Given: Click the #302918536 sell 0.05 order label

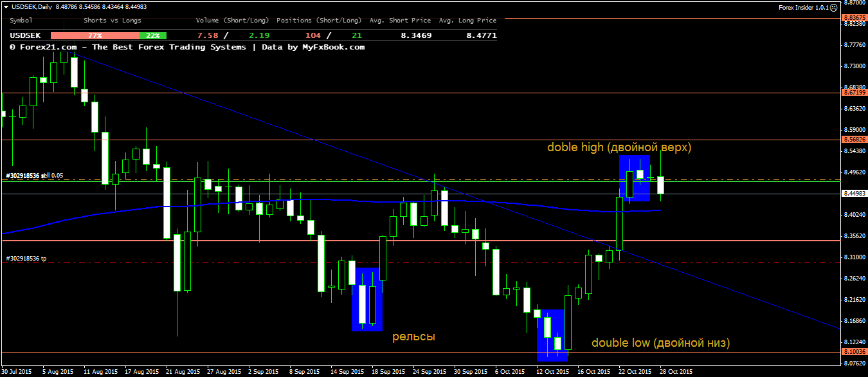Looking at the screenshot, I should click(x=35, y=175).
